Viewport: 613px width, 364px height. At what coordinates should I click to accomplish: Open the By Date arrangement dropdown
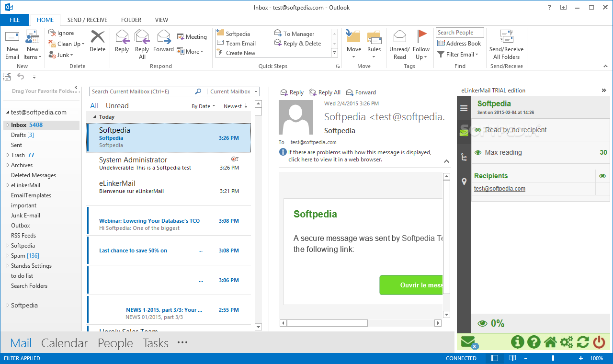click(x=204, y=106)
